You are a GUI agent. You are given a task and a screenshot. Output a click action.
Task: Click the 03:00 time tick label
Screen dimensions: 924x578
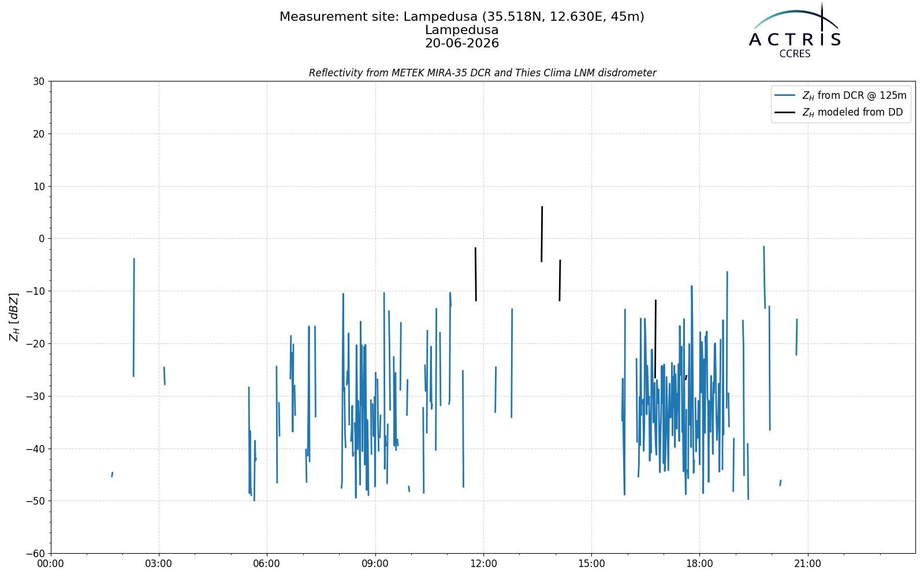click(x=159, y=564)
